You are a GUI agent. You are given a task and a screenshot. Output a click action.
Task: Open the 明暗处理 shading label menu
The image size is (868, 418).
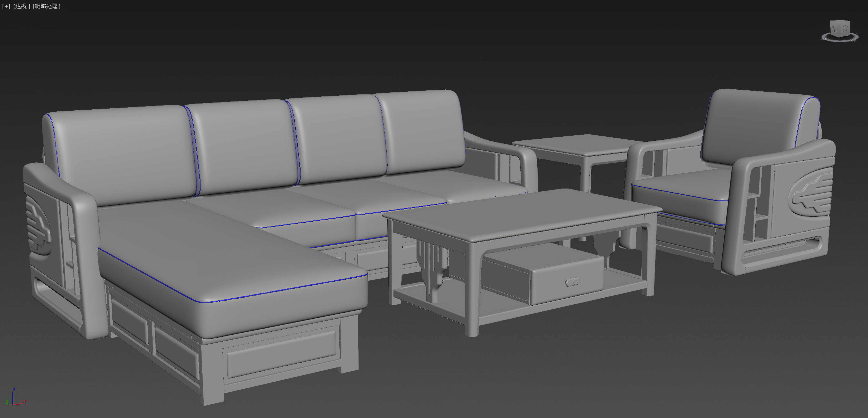(x=46, y=6)
